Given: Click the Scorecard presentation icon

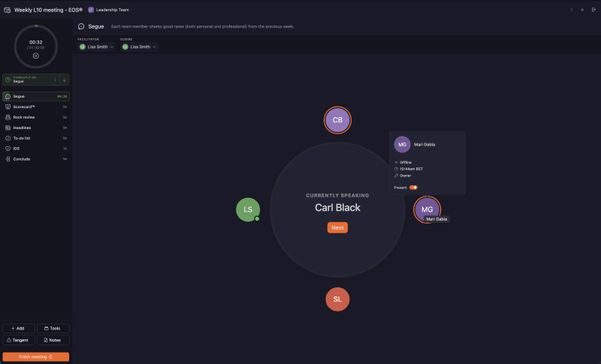Looking at the screenshot, I should click(x=8, y=107).
